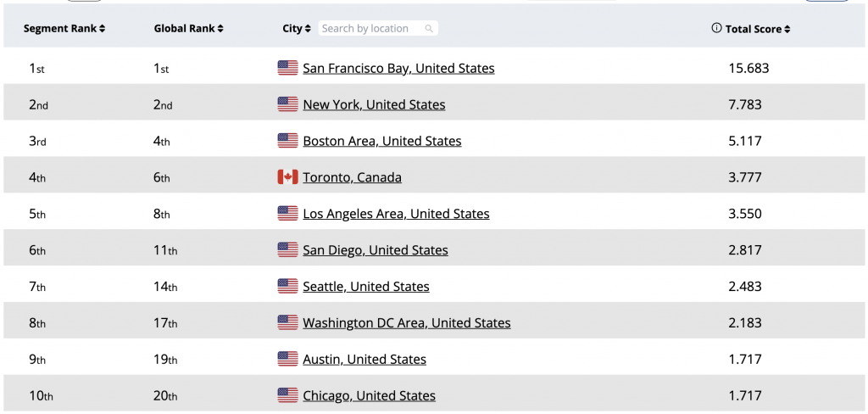Click the US flag beside New York

coord(287,104)
